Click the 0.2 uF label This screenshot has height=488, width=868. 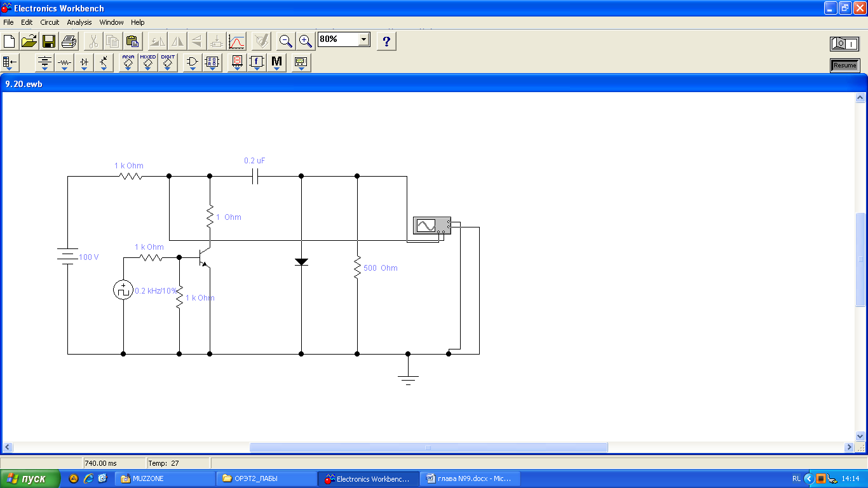tap(255, 161)
